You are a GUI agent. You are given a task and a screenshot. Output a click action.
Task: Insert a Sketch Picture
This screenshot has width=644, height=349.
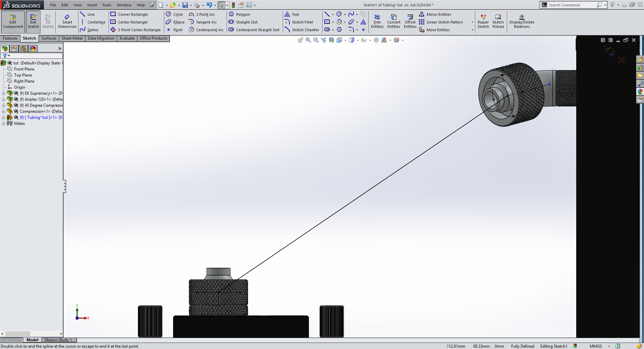pyautogui.click(x=498, y=21)
